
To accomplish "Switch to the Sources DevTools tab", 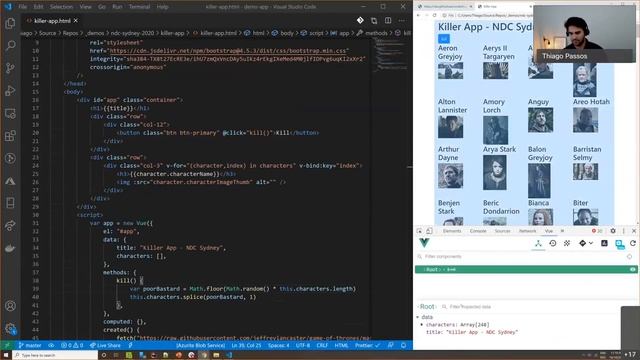I will (x=502, y=231).
